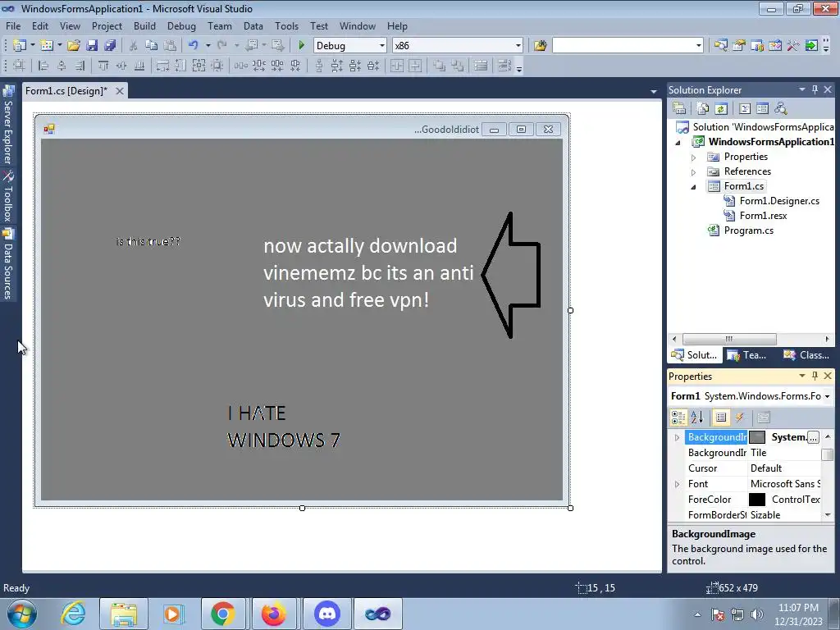Screen dimensions: 840x630
Task: Expand the Properties node in Solution Explorer
Action: (694, 157)
